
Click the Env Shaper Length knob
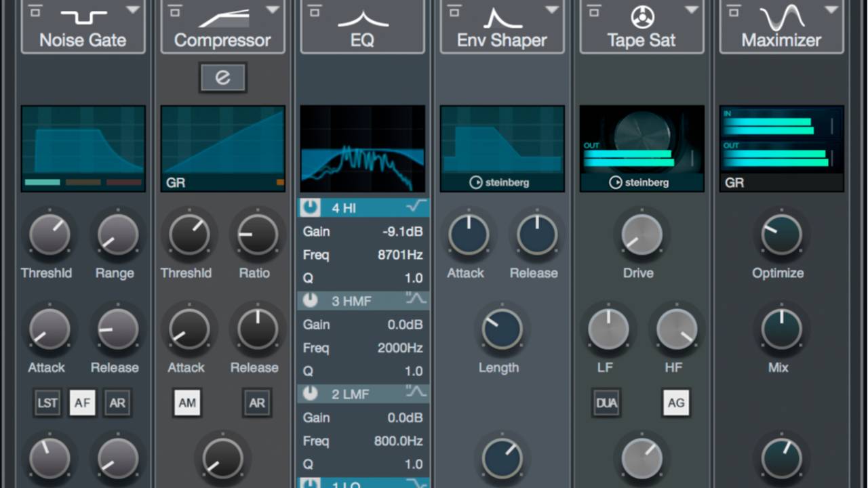point(502,329)
